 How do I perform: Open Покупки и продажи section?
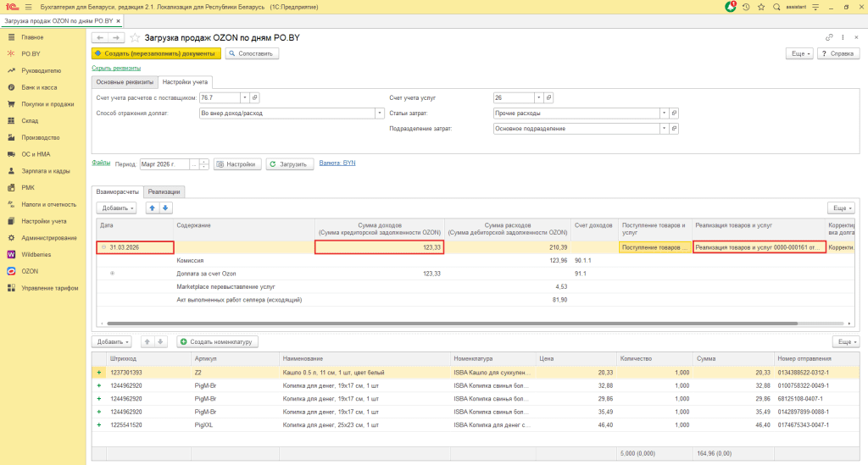point(47,104)
